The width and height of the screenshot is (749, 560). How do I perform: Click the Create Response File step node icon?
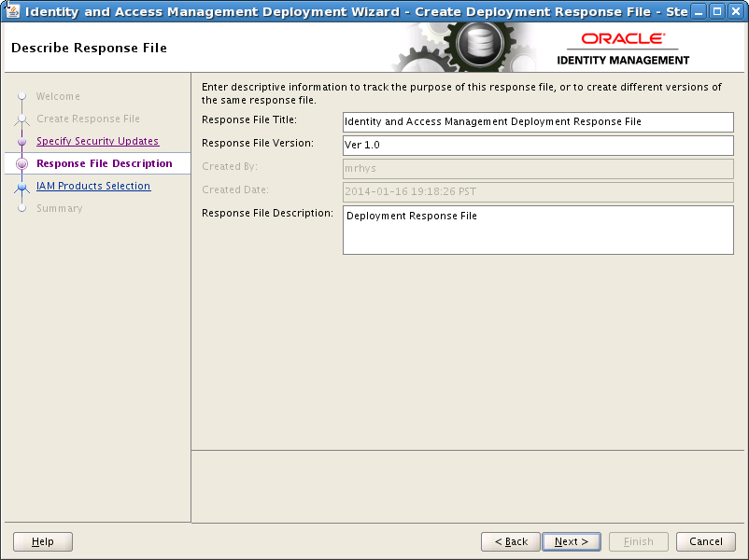point(21,119)
